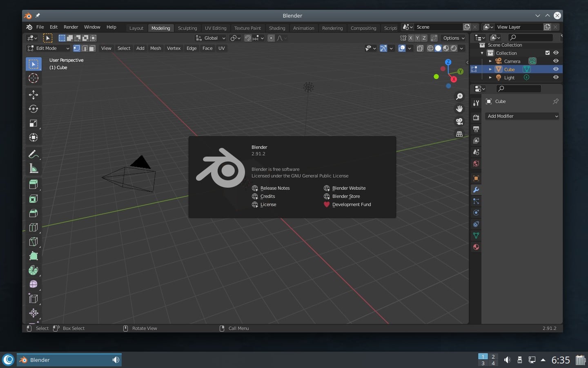Screen dimensions: 588x368
Task: Expand the Camera item in the outliner
Action: click(490, 61)
